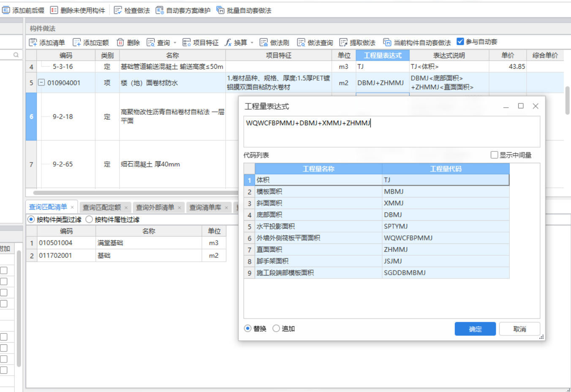The height and width of the screenshot is (392, 571).
Task: Click the 表达式说明 column header
Action: tap(449, 55)
